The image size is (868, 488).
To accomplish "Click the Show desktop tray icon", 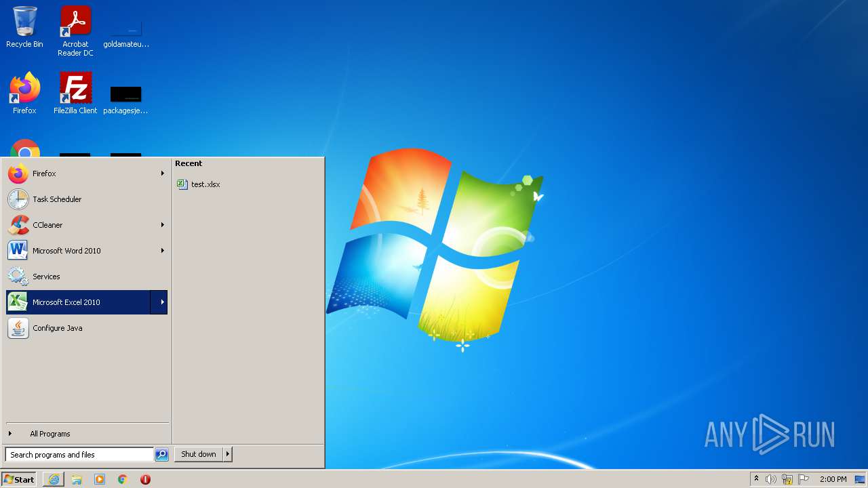I will tap(860, 479).
